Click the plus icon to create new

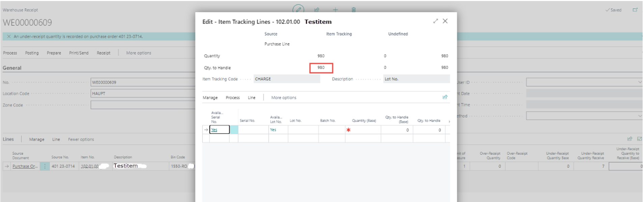[335, 9]
